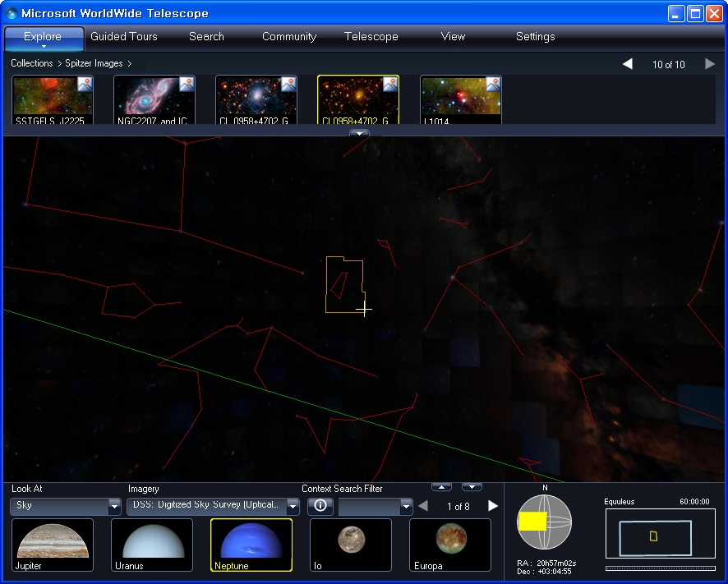
Task: Select the Io thumbnail
Action: coord(351,545)
